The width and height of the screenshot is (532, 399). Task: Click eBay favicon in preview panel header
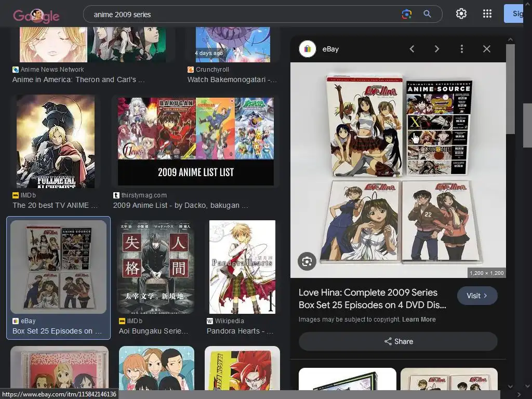(308, 49)
